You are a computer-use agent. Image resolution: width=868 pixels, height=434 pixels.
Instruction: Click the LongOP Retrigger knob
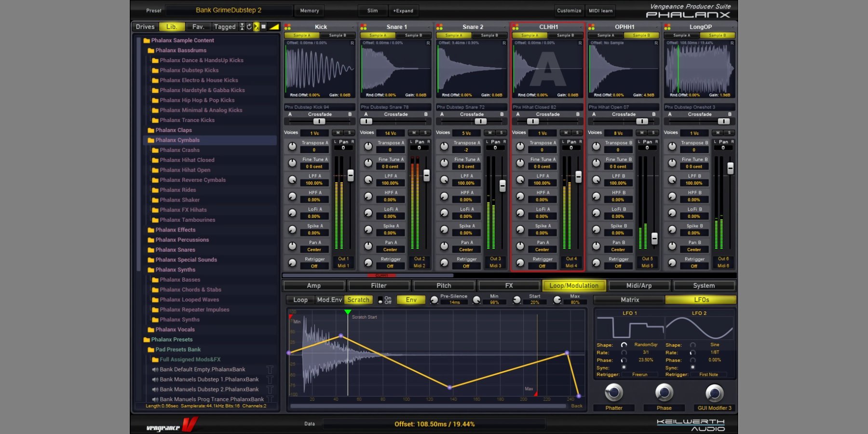672,263
